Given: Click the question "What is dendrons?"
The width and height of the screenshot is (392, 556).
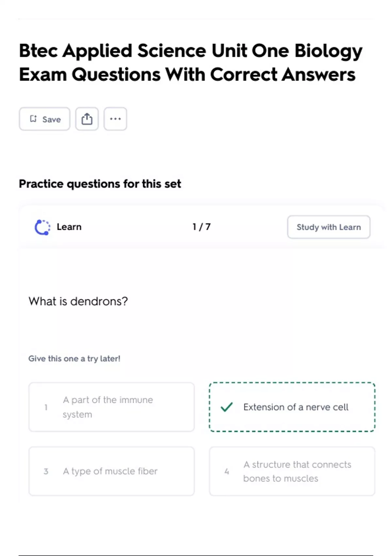Looking at the screenshot, I should point(78,301).
